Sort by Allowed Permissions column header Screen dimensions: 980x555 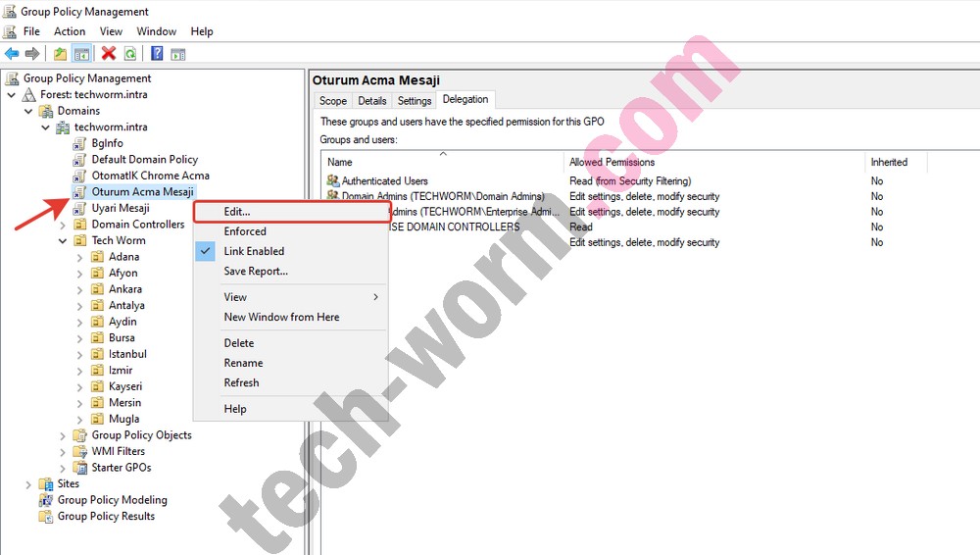612,162
